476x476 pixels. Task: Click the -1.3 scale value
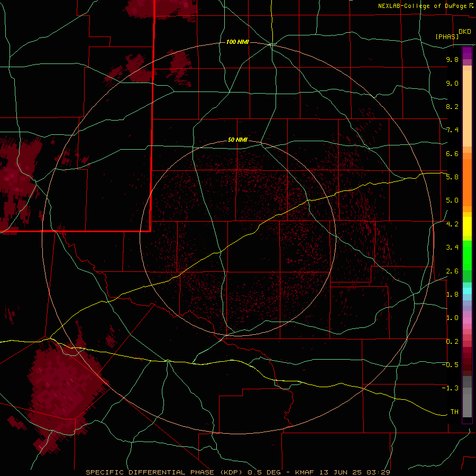450,388
